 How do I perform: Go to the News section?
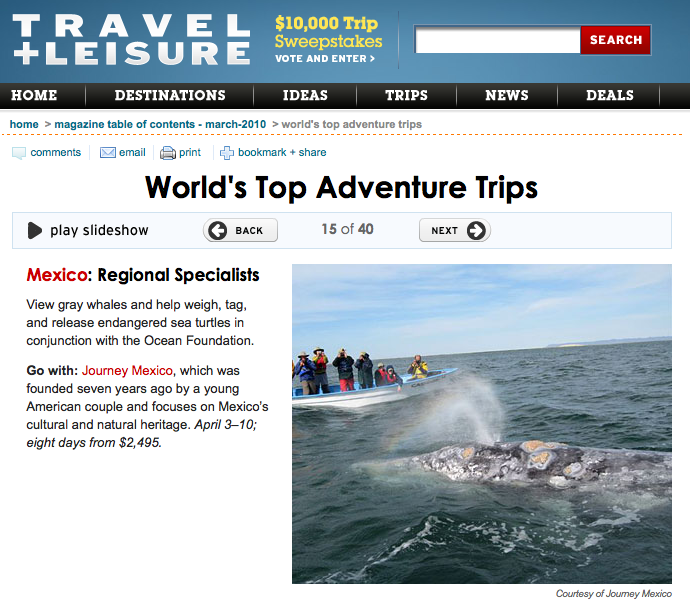(506, 95)
